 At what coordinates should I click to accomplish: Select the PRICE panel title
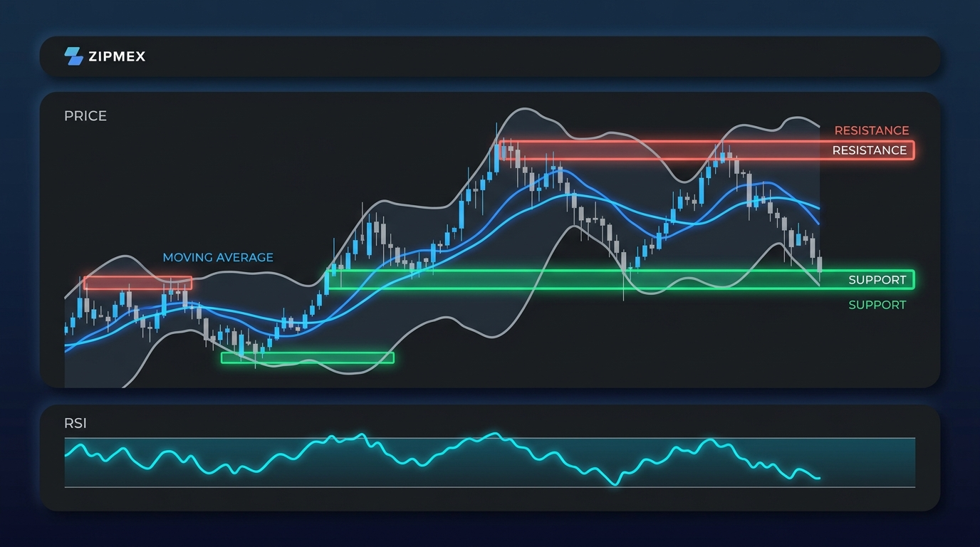[x=85, y=116]
